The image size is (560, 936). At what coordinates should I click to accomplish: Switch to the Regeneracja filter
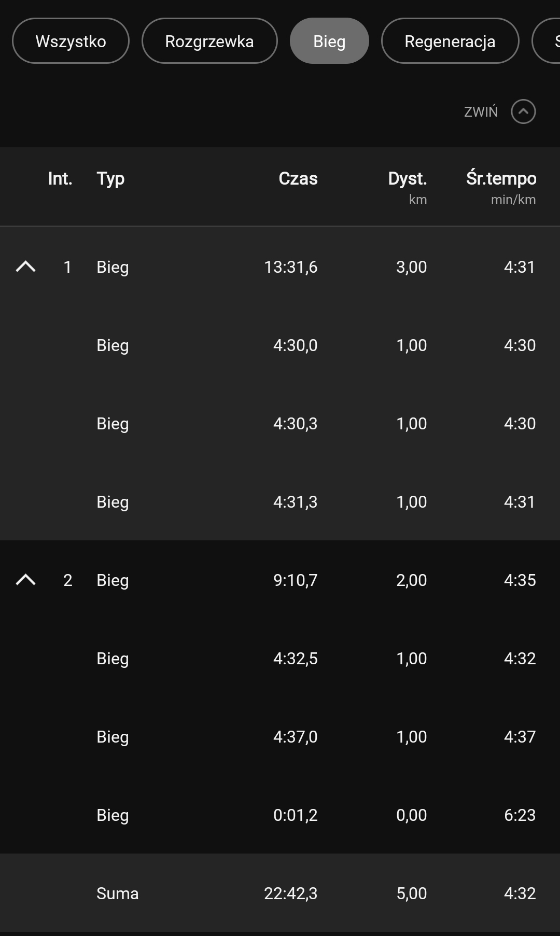(450, 41)
